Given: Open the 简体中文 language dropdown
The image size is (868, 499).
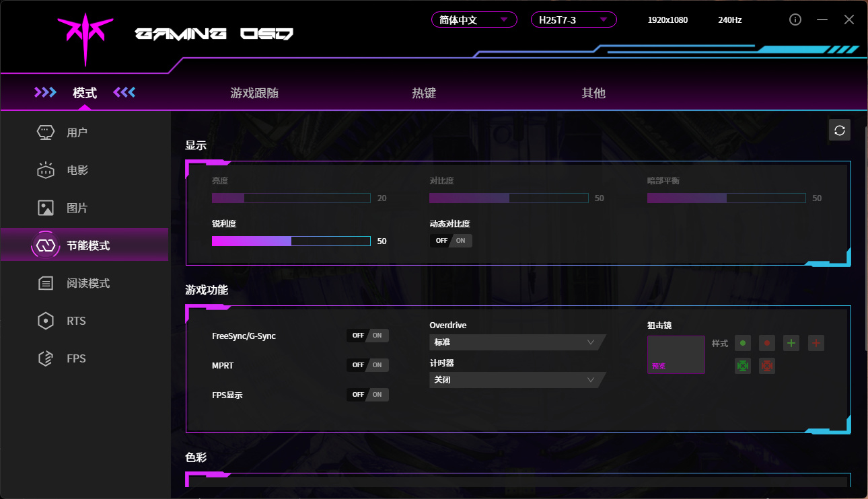Looking at the screenshot, I should click(474, 20).
